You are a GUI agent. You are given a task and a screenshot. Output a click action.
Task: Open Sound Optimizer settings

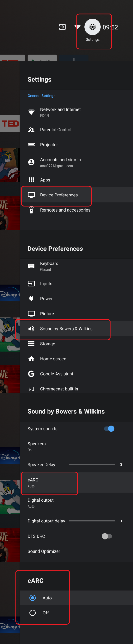[44, 551]
